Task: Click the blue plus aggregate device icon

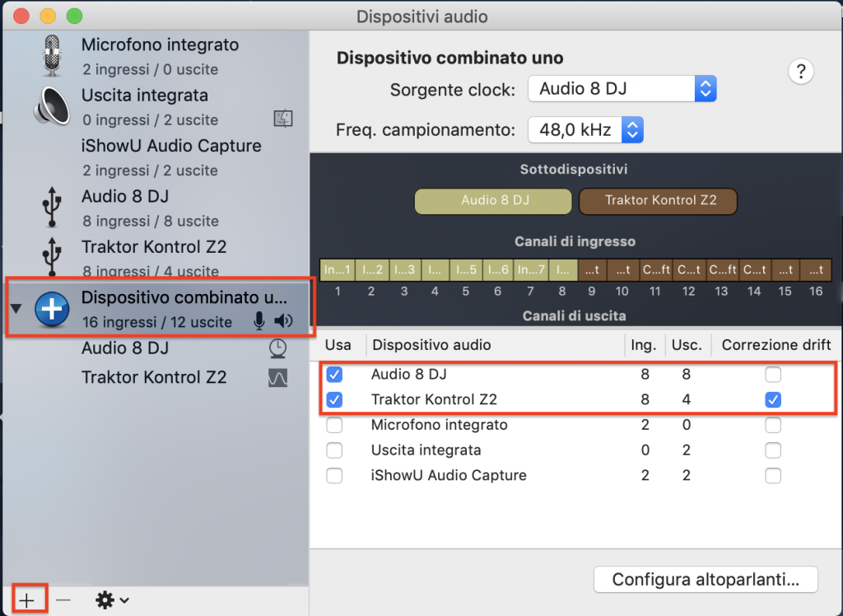Action: click(52, 310)
